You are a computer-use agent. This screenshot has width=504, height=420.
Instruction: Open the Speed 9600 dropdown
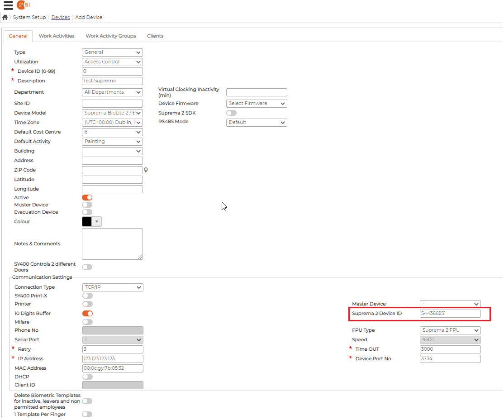(450, 339)
